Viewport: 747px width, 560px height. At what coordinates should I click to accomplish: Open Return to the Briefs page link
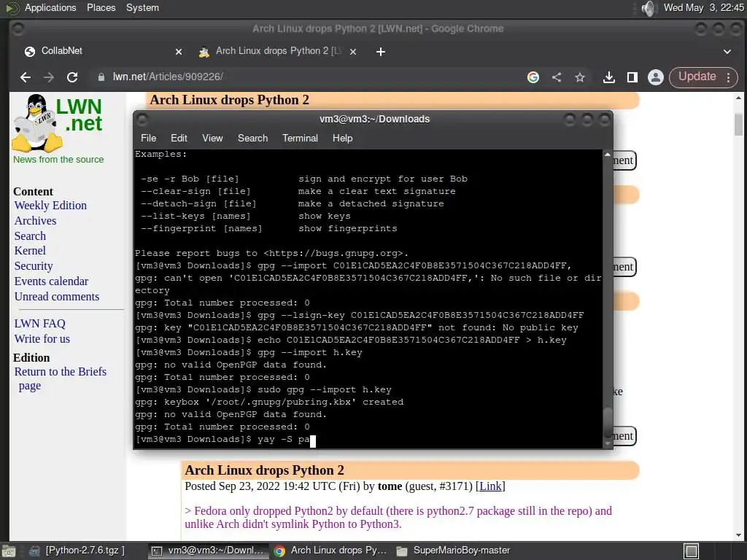60,378
